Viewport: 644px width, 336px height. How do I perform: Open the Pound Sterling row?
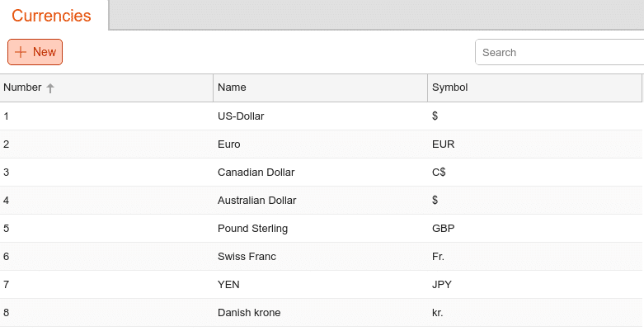pos(322,228)
